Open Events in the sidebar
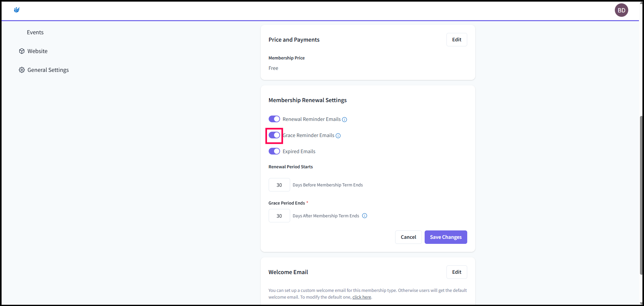Screen dimensions: 644x306 [x=35, y=32]
